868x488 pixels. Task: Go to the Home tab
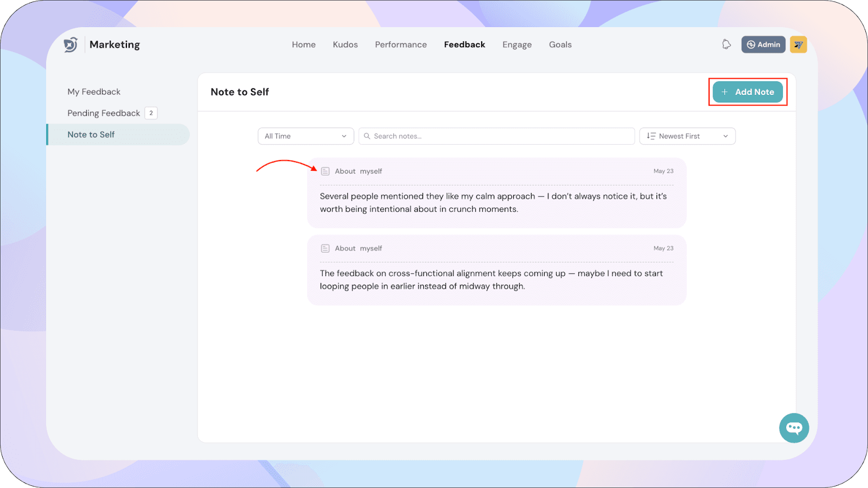pyautogui.click(x=303, y=44)
